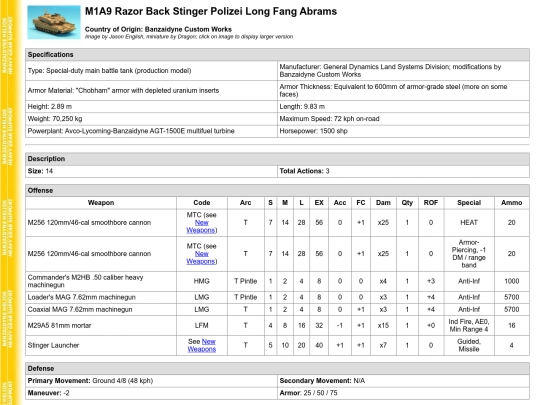Select the M29A5 81mm mortar weapon name
Viewport: 540px width, 405px height.
click(101, 325)
